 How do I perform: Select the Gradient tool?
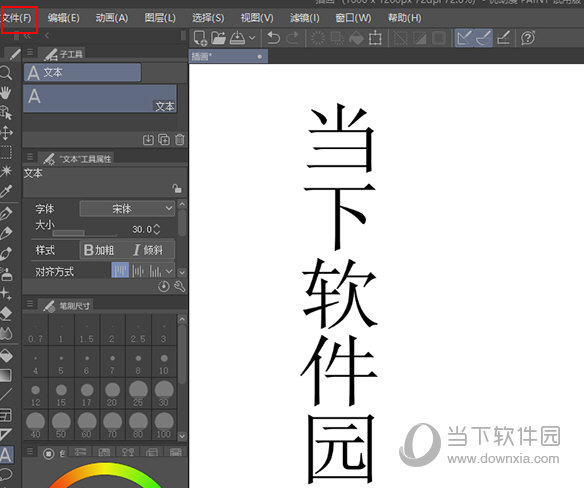coord(6,375)
